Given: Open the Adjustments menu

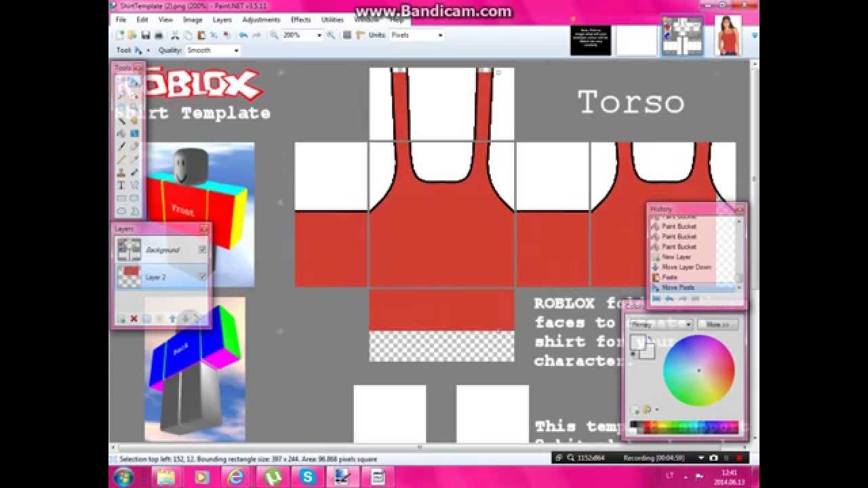Looking at the screenshot, I should click(x=261, y=20).
